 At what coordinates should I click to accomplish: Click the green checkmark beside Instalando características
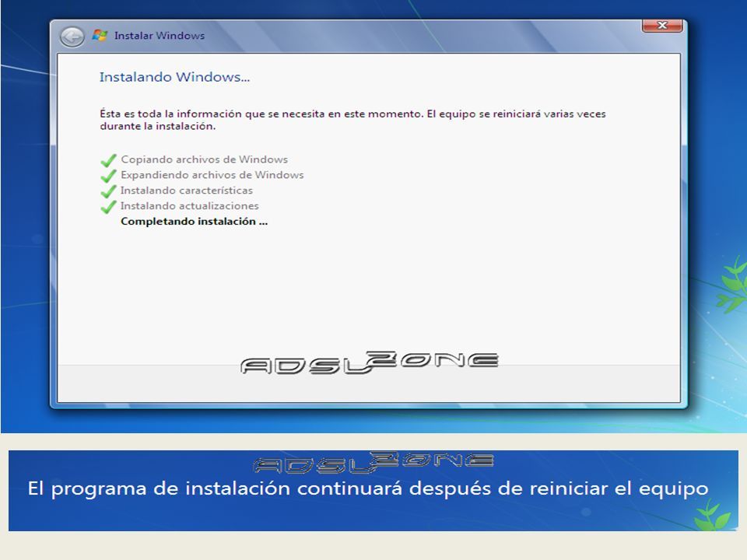pos(109,191)
